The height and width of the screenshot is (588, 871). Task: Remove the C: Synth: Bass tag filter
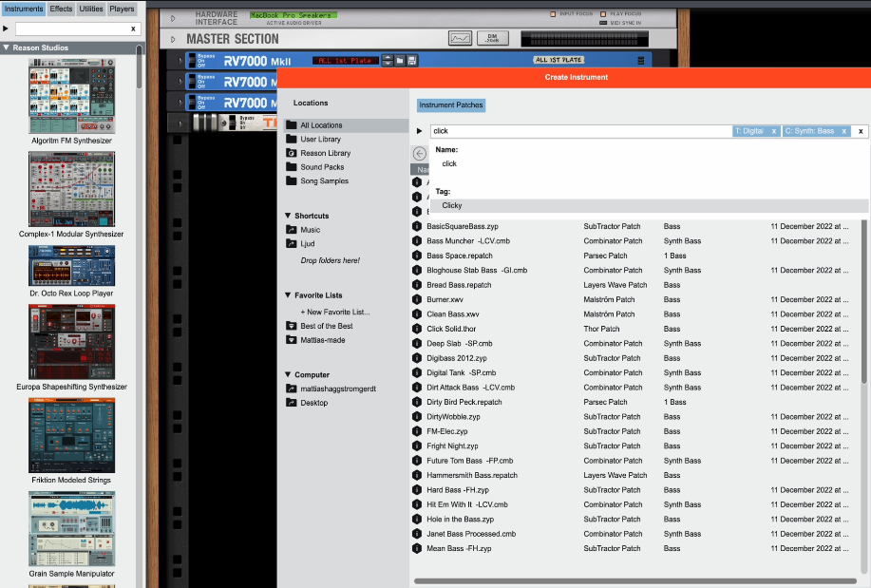[843, 132]
